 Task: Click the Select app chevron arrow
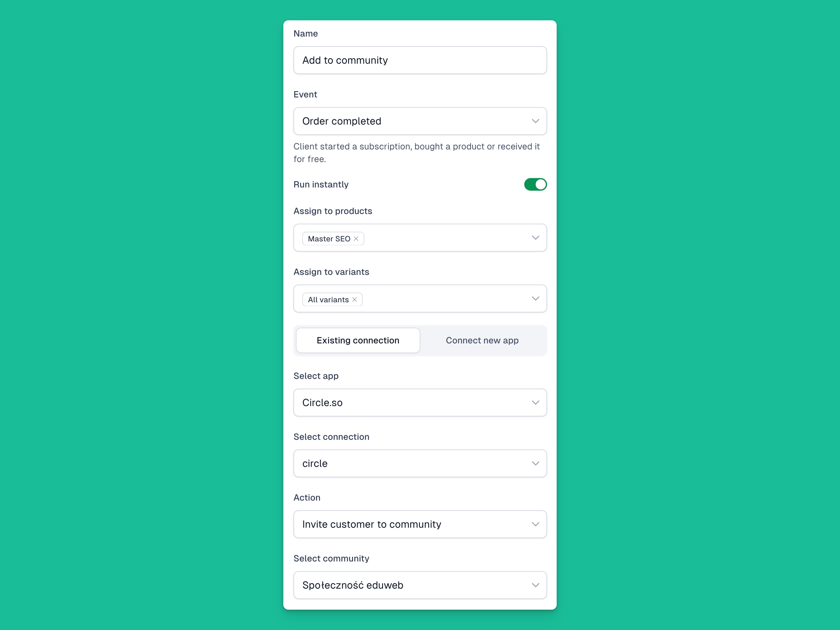point(535,402)
